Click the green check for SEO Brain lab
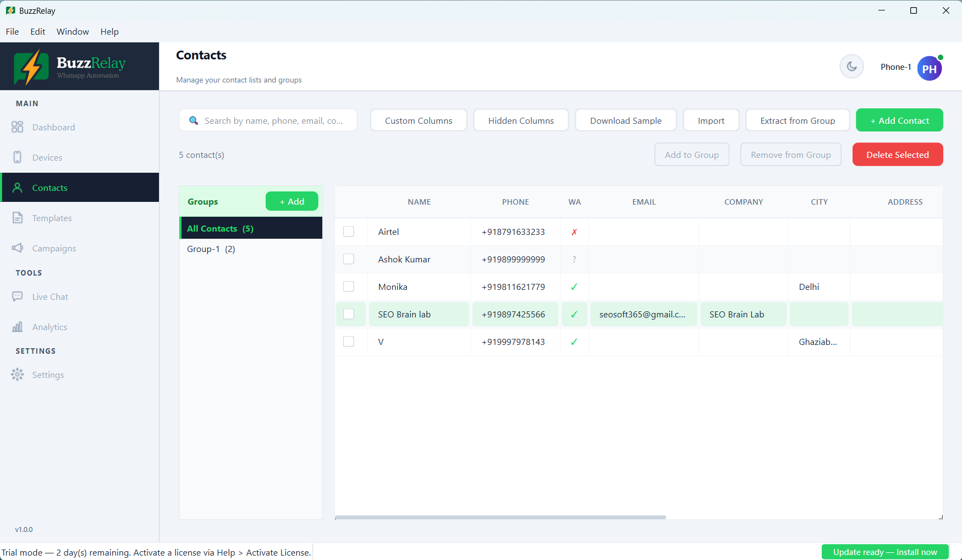962x560 pixels. 574,315
